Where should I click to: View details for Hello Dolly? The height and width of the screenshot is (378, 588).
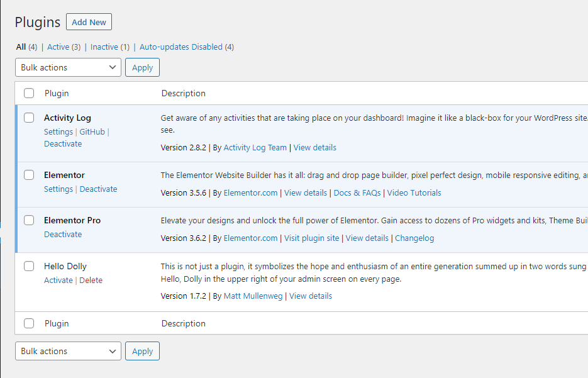(311, 296)
